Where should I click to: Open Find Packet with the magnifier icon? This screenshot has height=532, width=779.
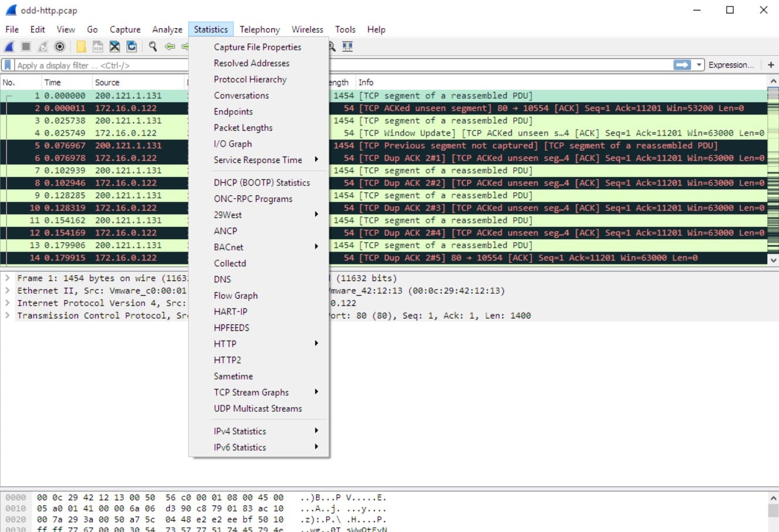151,47
